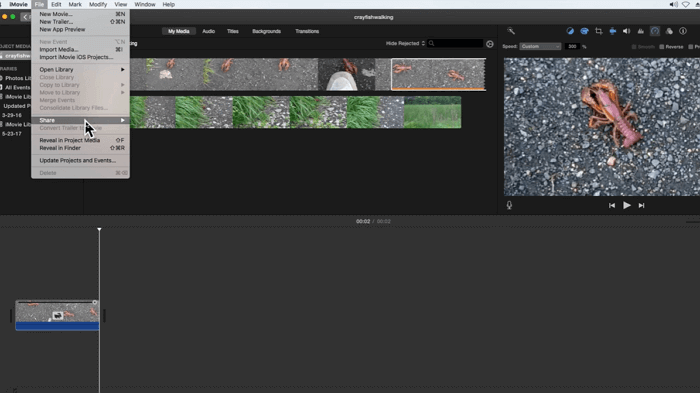Click the speed retiming handle on timeline clip
700x393 pixels.
(x=95, y=302)
